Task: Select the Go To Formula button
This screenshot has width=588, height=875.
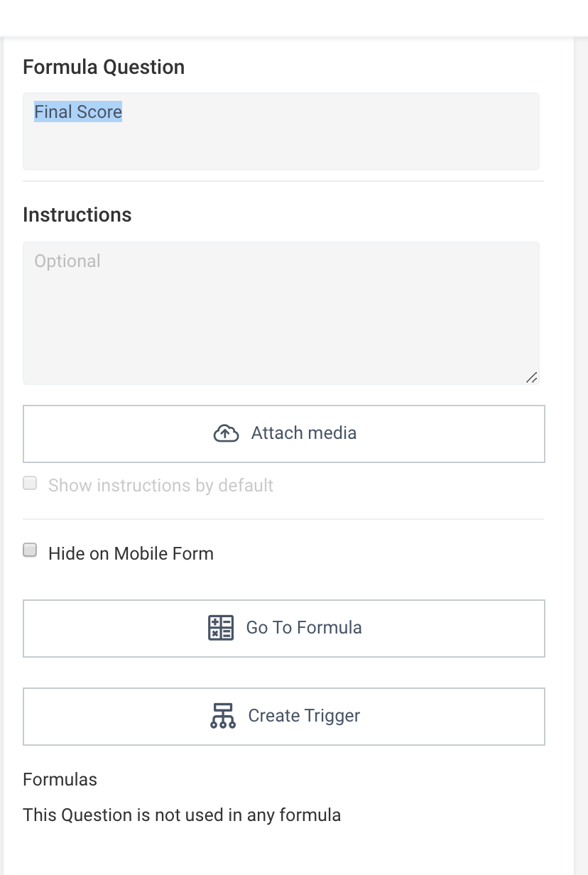Action: click(x=284, y=629)
